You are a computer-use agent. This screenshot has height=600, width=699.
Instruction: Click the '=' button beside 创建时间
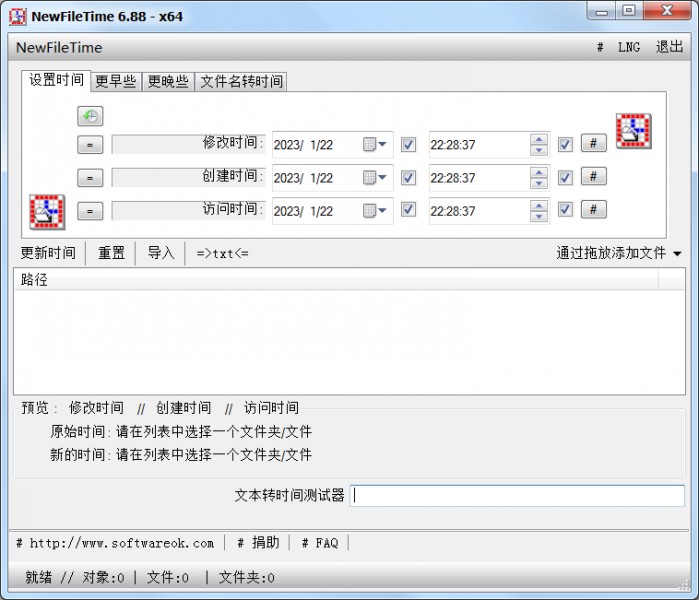click(x=90, y=178)
